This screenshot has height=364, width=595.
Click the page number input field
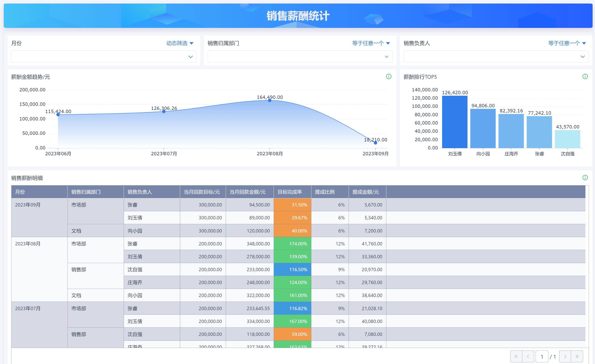coord(542,356)
